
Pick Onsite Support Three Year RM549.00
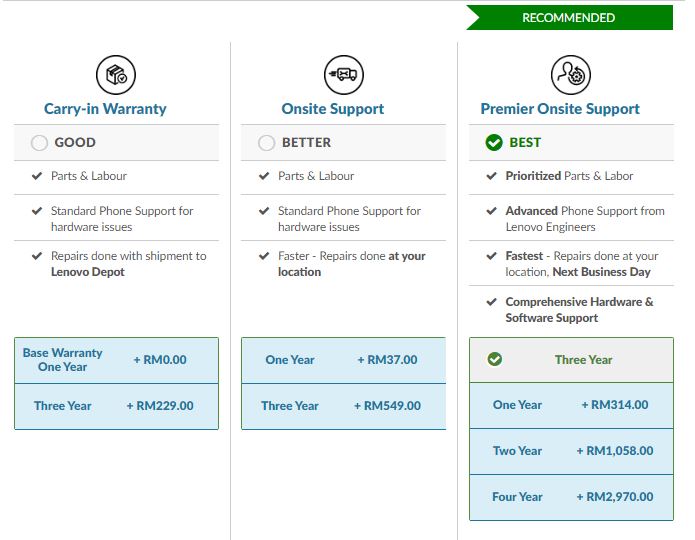[x=343, y=406]
